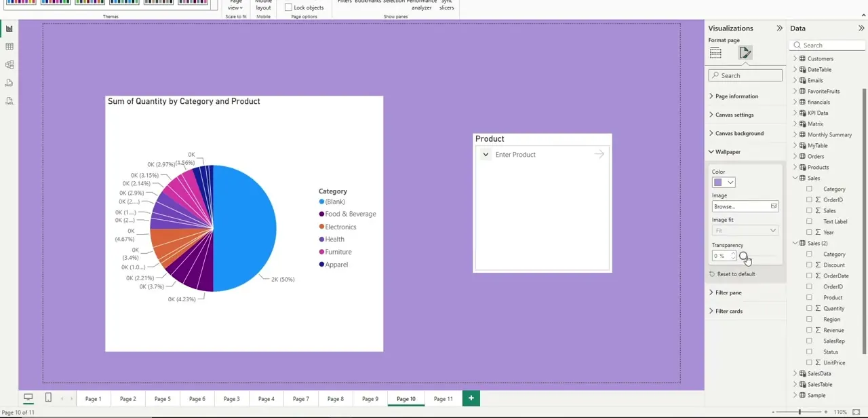Expand the Orders table
This screenshot has width=868, height=418.
(795, 157)
